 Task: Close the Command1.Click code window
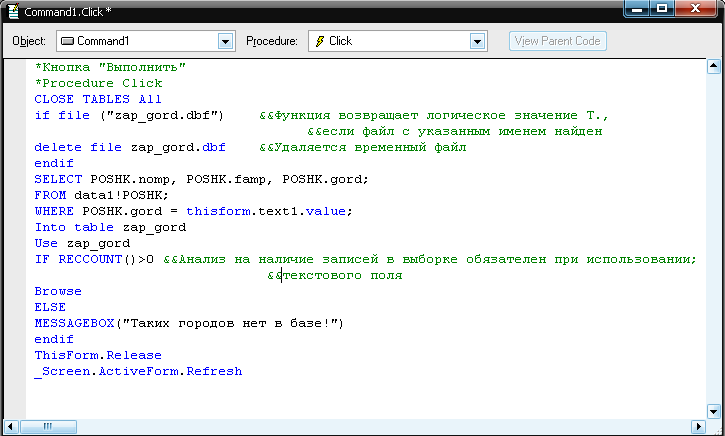click(695, 8)
